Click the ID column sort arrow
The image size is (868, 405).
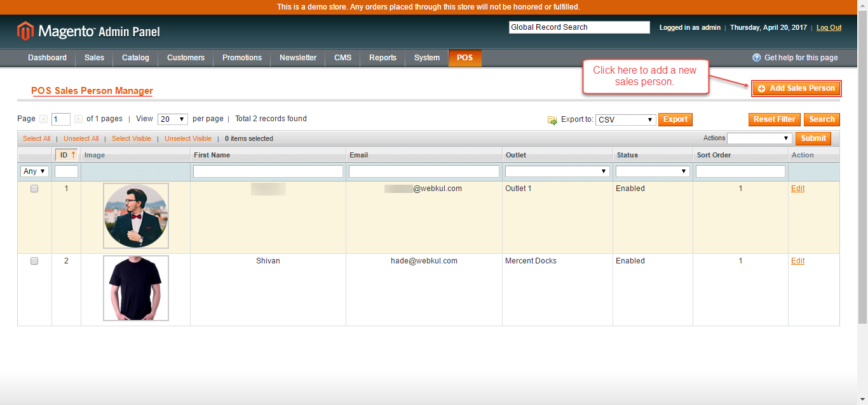point(73,155)
